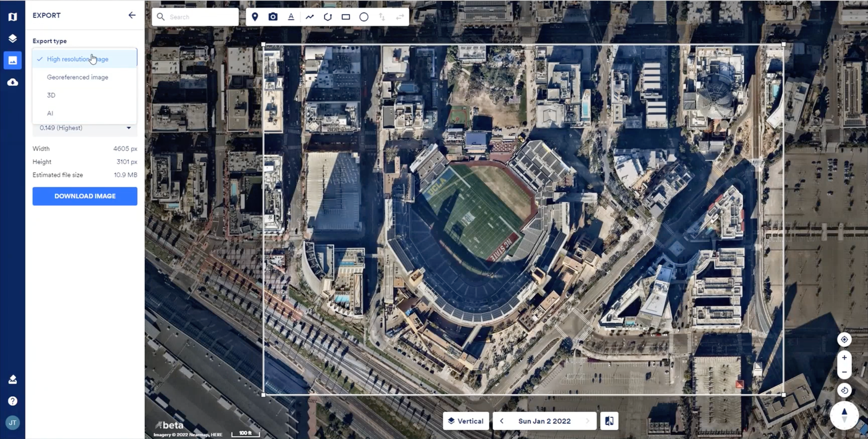Click the camera snapshot tool
868x439 pixels.
coord(273,17)
